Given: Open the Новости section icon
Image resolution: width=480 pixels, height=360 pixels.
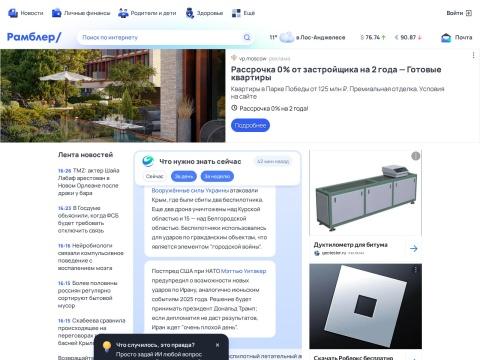Looking at the screenshot, I should (13, 13).
